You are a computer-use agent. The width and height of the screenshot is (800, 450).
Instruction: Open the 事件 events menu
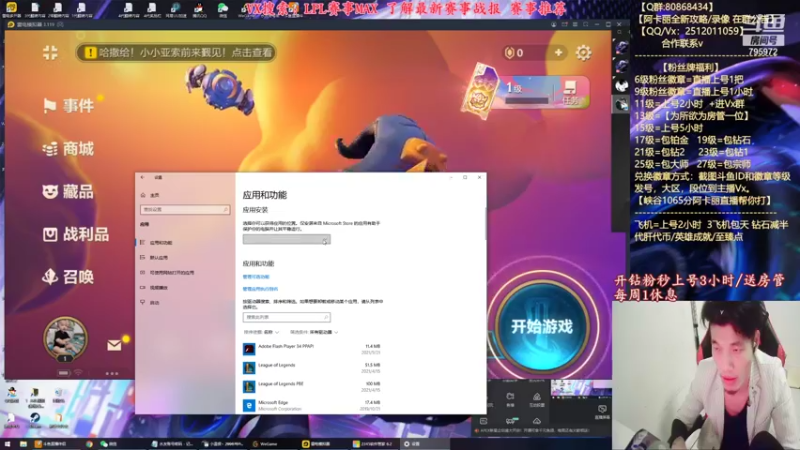coord(69,106)
